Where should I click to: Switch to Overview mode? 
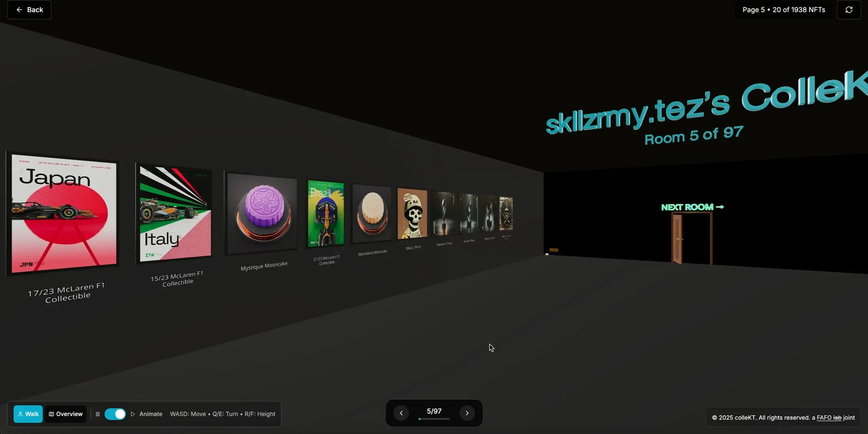(x=65, y=414)
